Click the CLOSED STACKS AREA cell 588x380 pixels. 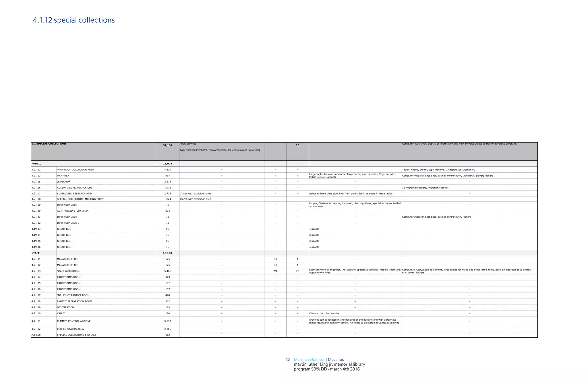(70, 329)
